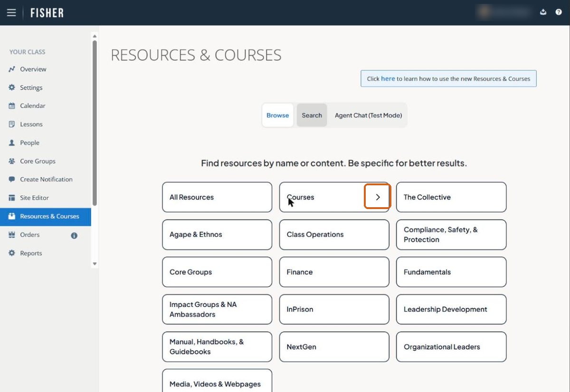Open the All Resources category
Viewport: 570px width, 392px height.
click(x=217, y=197)
